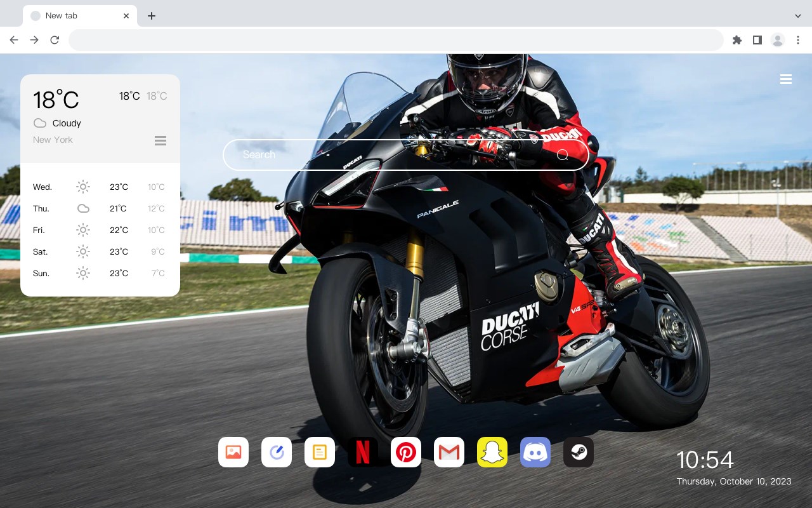Open the Extensions puzzle icon
This screenshot has width=812, height=508.
737,40
